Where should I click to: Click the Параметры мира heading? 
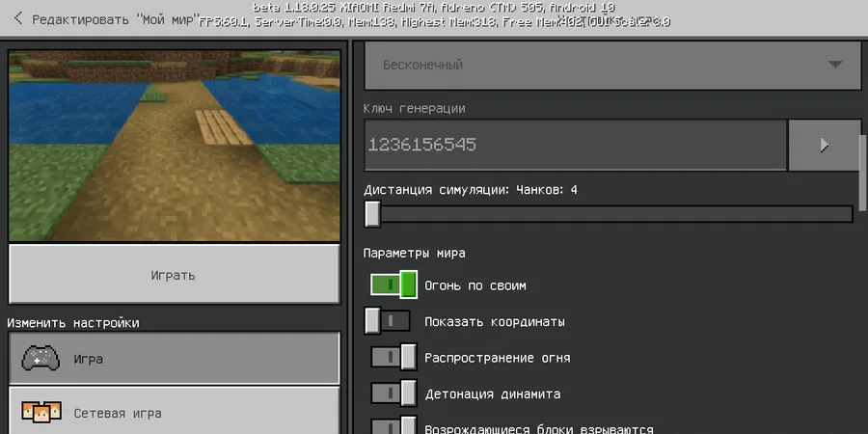point(414,254)
